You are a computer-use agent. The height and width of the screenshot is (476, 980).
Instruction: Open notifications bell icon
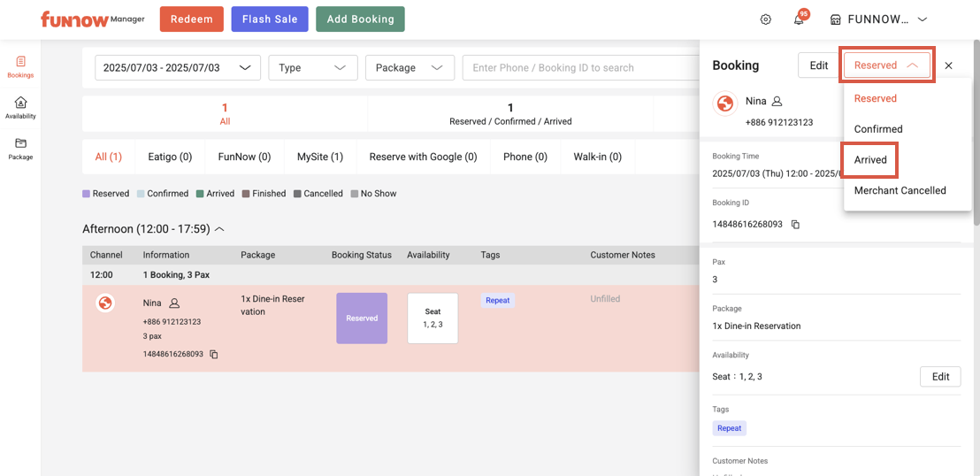tap(799, 19)
